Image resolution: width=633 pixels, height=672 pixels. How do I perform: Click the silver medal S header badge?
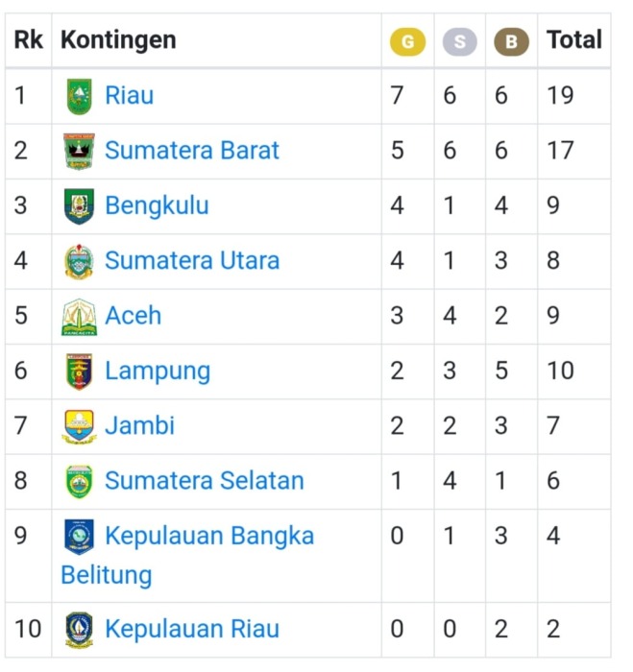click(459, 41)
